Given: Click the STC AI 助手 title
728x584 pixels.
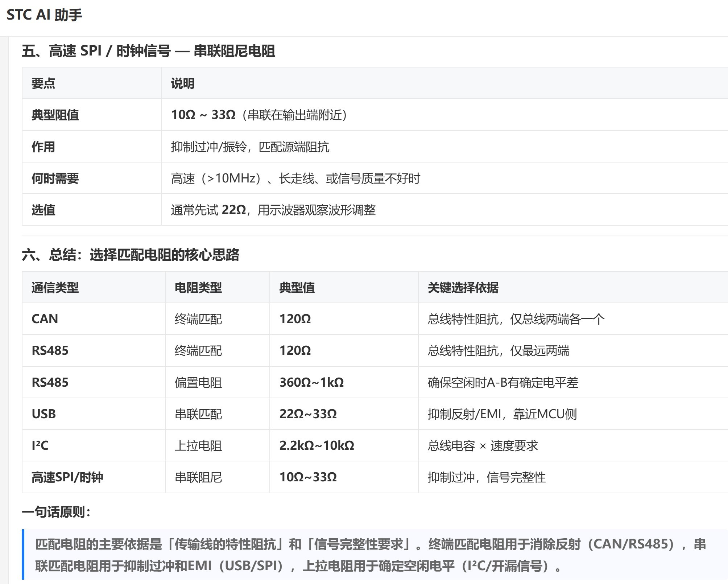Looking at the screenshot, I should coord(44,15).
